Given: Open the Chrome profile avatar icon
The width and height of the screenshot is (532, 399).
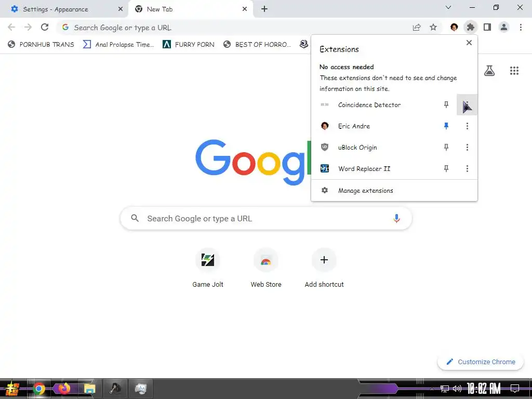Looking at the screenshot, I should [x=504, y=27].
